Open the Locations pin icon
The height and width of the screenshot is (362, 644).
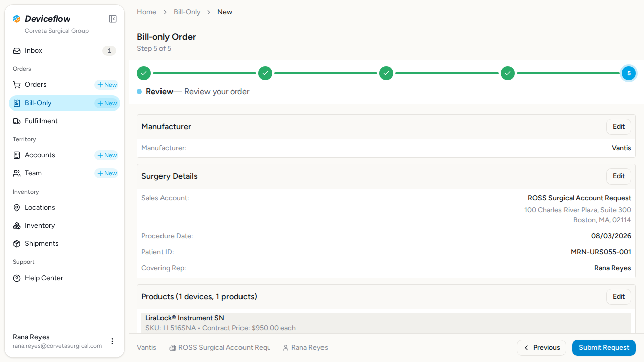pyautogui.click(x=17, y=208)
